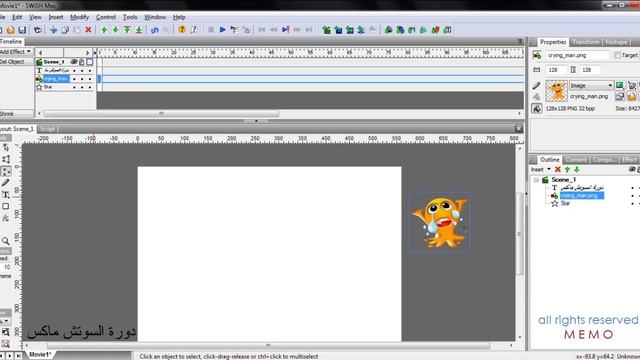
Task: Click the Move To Bottom arrow icon
Action: [139, 30]
